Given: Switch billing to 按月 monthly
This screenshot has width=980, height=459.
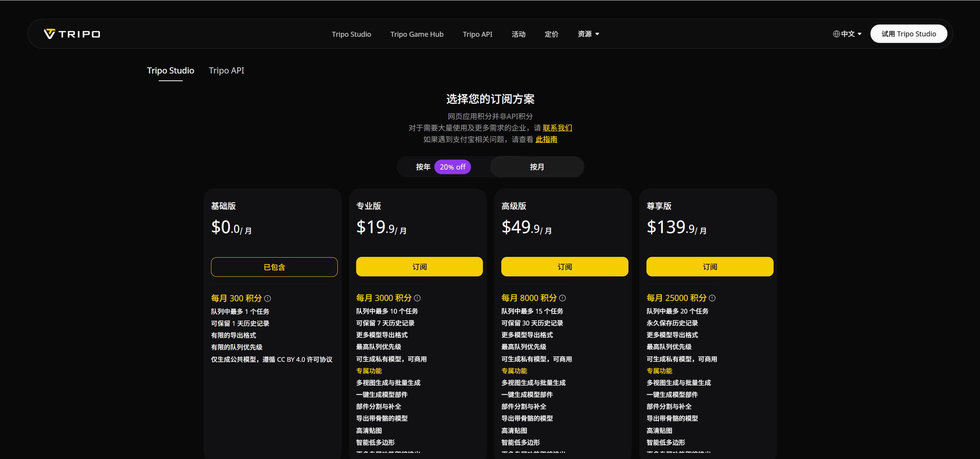Looking at the screenshot, I should pos(537,167).
